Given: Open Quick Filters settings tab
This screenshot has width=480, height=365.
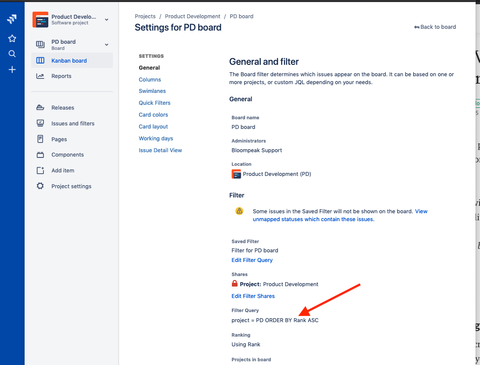Looking at the screenshot, I should (x=154, y=103).
